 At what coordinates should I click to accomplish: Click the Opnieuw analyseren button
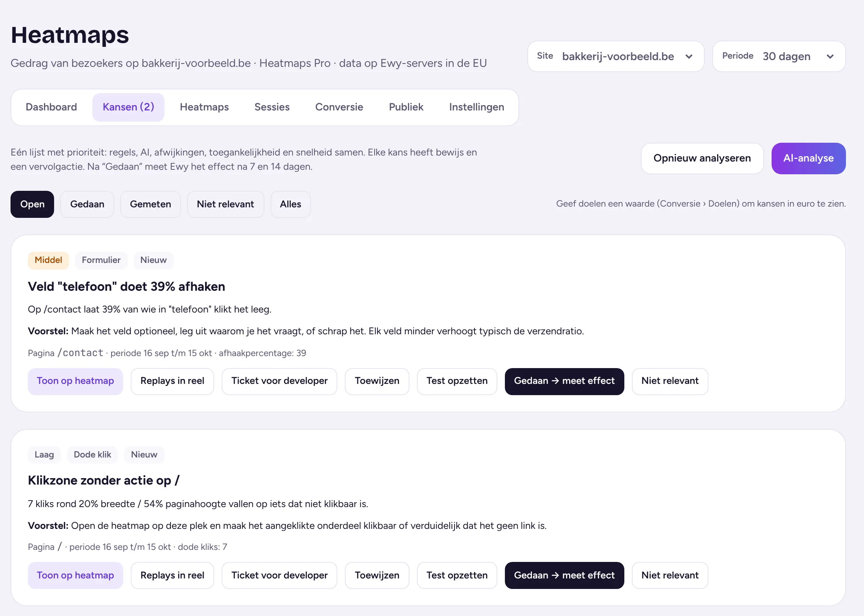[702, 158]
